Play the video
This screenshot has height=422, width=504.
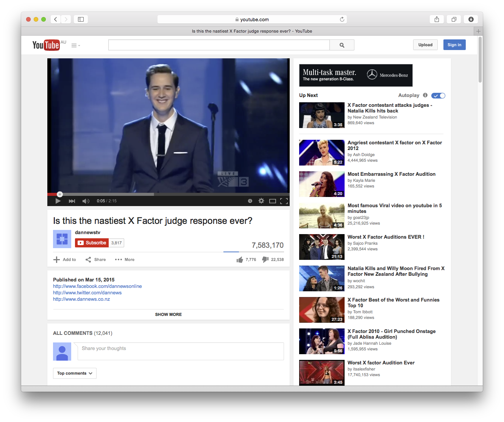pyautogui.click(x=58, y=201)
